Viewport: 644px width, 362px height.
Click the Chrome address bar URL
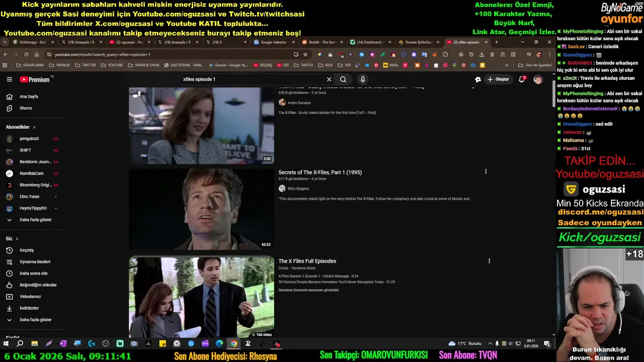(x=103, y=54)
